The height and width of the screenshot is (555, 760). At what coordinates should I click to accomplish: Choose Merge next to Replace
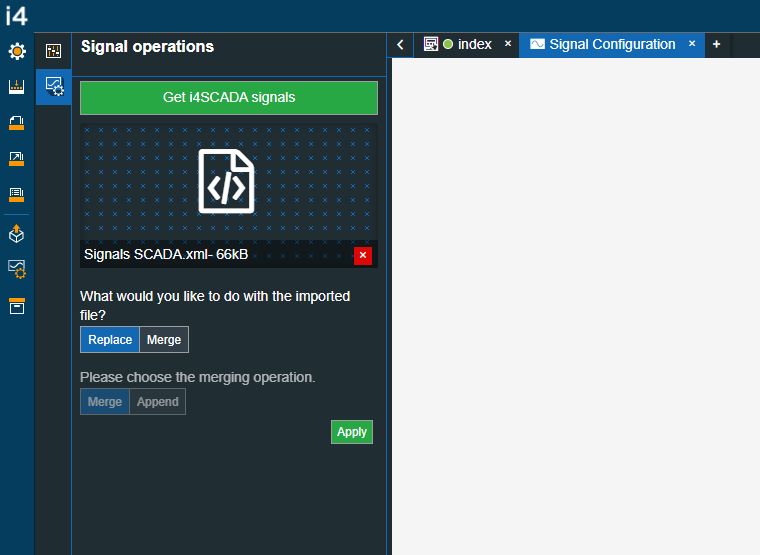coord(164,340)
